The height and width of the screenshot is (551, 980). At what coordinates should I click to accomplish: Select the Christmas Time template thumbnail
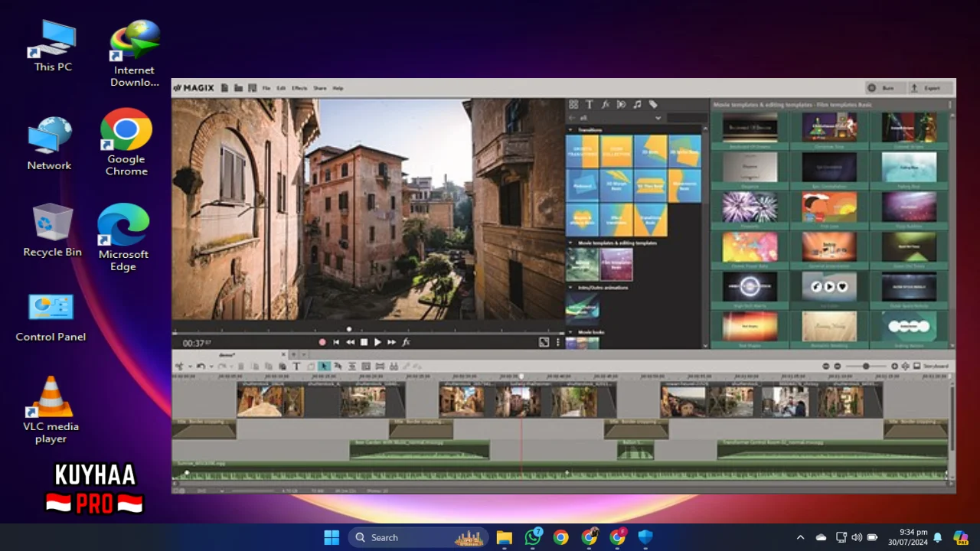click(829, 127)
